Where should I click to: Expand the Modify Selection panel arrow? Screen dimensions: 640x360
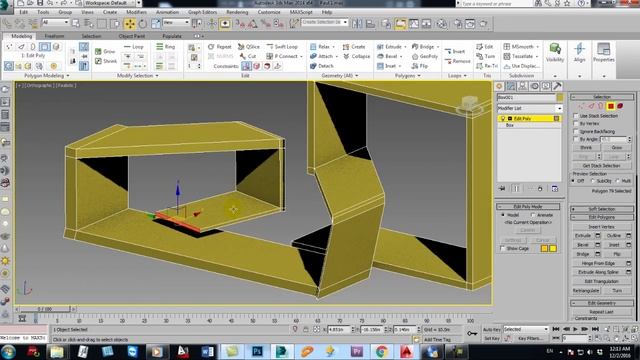tap(157, 76)
